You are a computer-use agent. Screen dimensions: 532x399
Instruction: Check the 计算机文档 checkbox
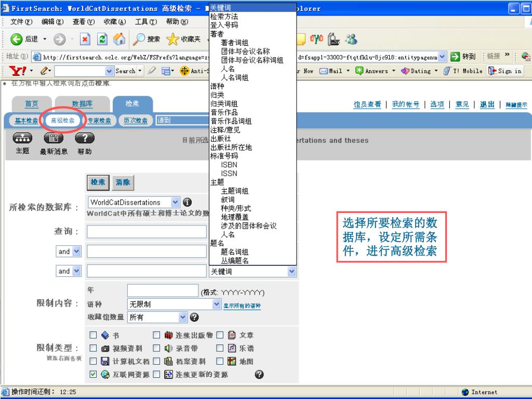pos(93,362)
